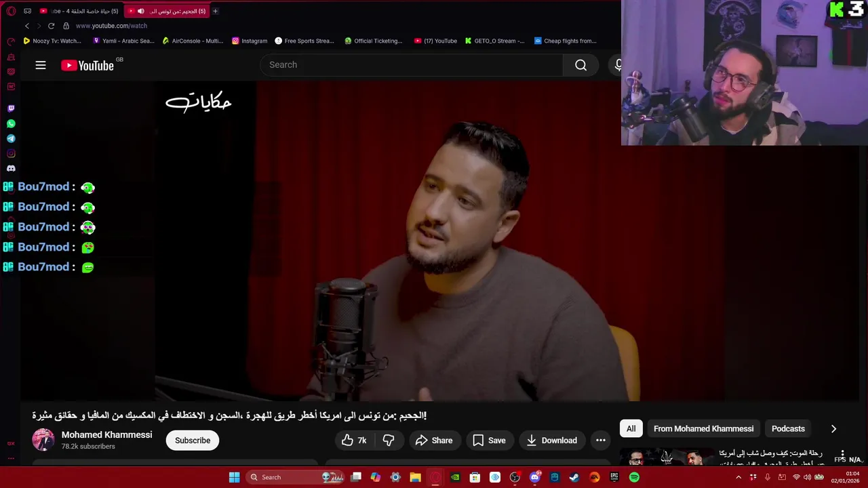Open the Twitch sidebar panel

pos(11,108)
